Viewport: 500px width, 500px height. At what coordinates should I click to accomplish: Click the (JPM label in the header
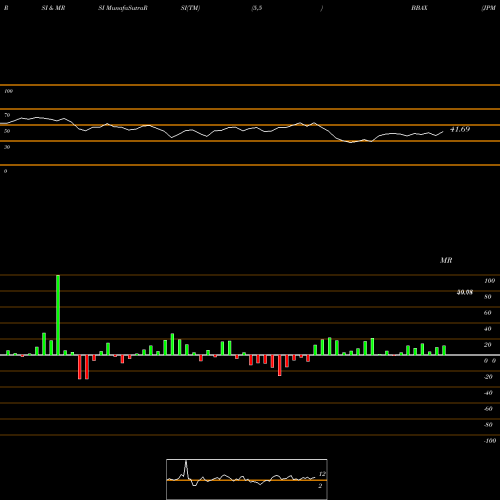pyautogui.click(x=489, y=8)
